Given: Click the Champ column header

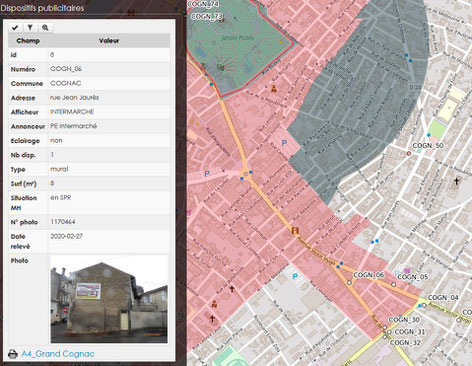Looking at the screenshot, I should [x=28, y=41].
